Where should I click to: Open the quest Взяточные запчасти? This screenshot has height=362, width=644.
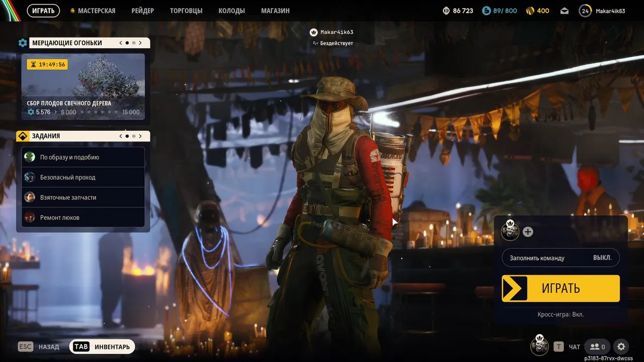(x=83, y=197)
